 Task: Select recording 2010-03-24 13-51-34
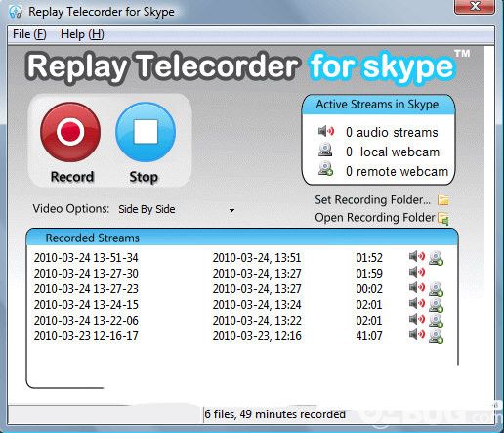(x=86, y=258)
